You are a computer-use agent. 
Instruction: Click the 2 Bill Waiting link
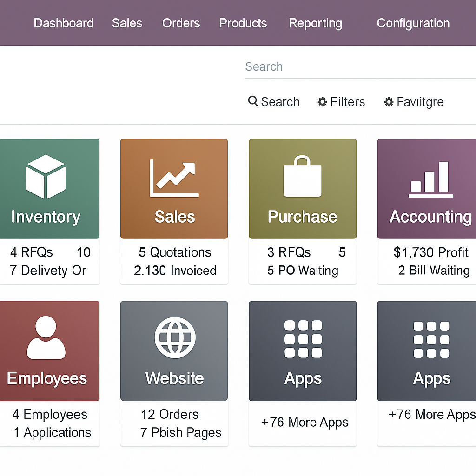434,271
